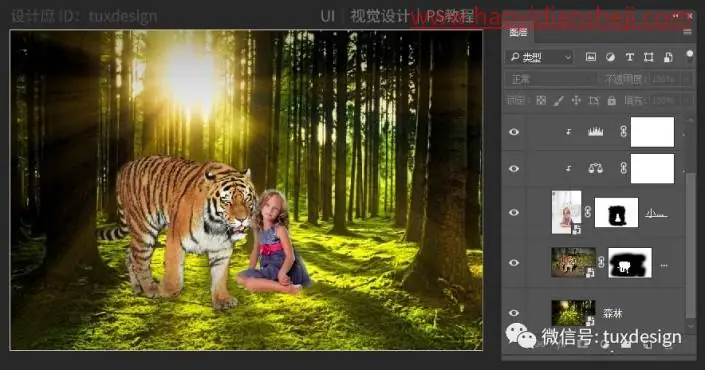
Task: Hide the girl layer
Action: click(514, 212)
